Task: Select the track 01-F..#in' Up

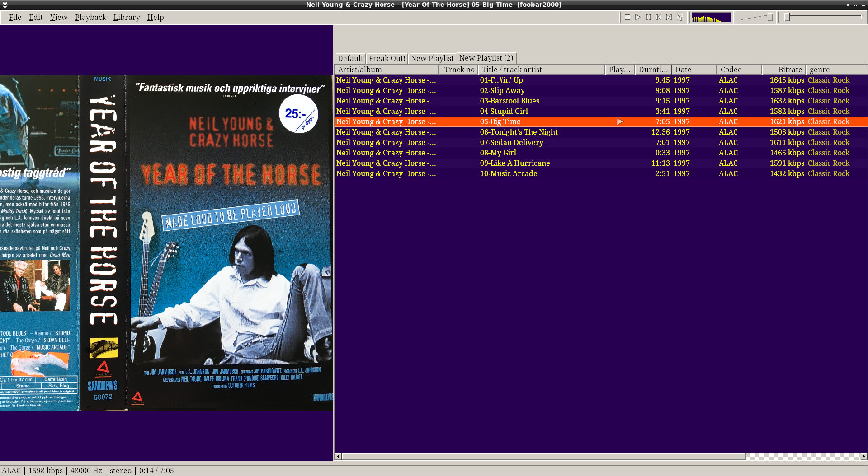Action: coord(601,80)
